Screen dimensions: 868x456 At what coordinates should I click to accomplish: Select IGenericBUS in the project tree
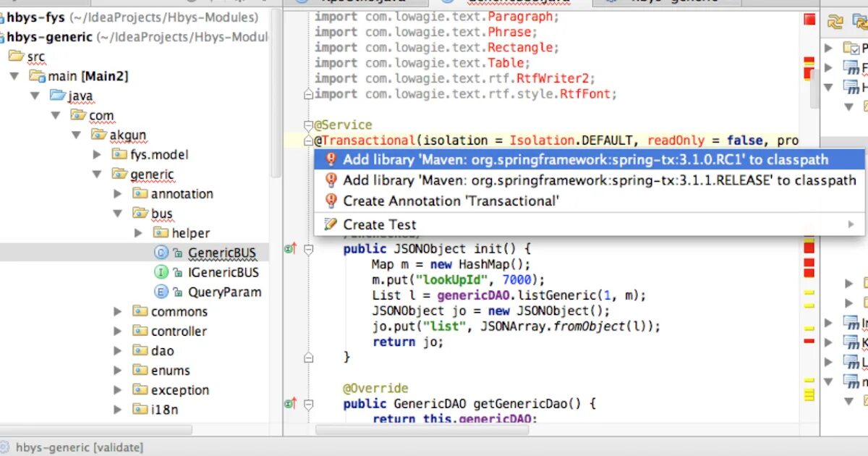point(223,272)
